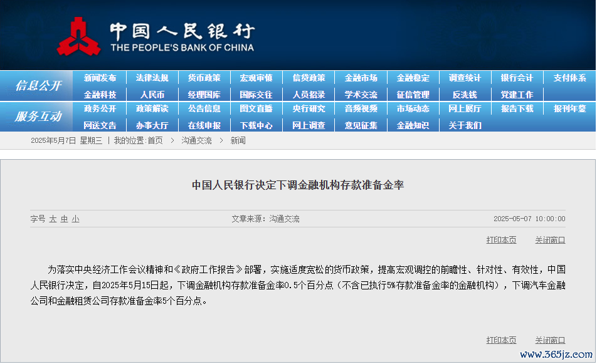This screenshot has width=597, height=364.
Task: Select 政策解读 in navigation
Action: [x=152, y=109]
